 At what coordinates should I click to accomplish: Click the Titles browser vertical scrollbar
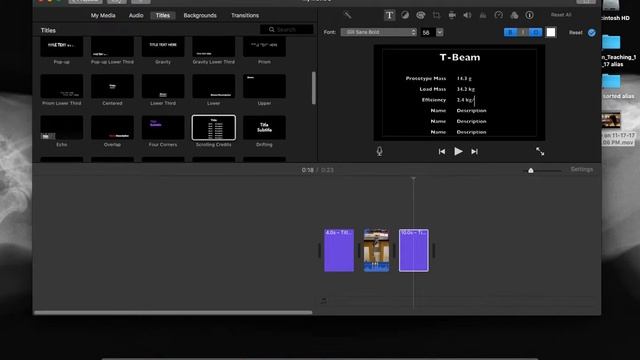313,88
